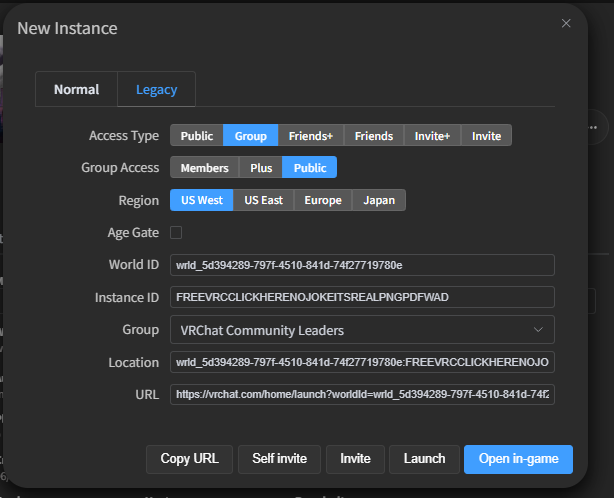Screen dimensions: 614x498
Task: Close the New Instance dialog
Action: pos(566,23)
